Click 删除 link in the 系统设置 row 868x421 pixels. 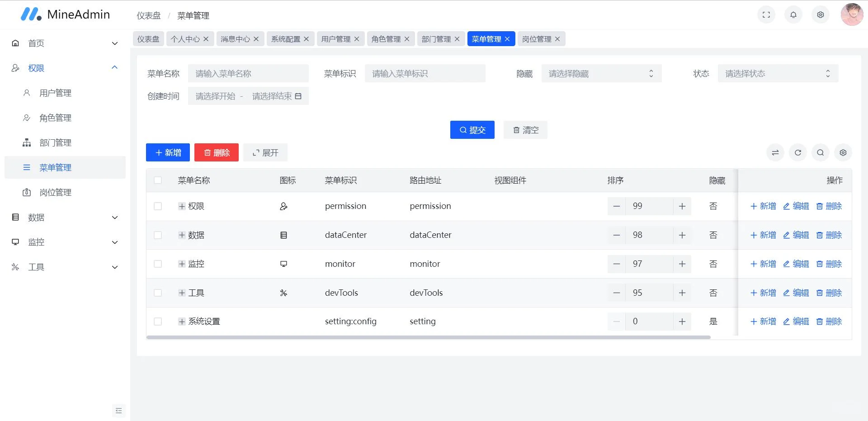tap(829, 322)
